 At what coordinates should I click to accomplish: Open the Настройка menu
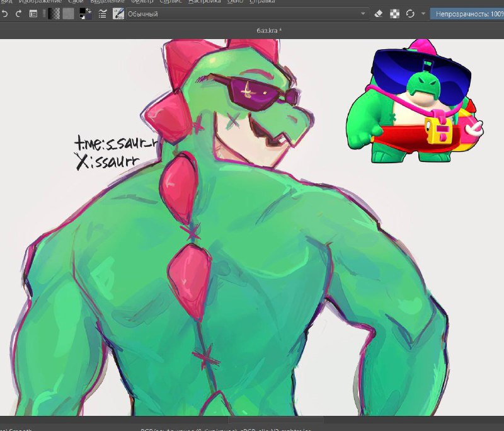pyautogui.click(x=204, y=2)
